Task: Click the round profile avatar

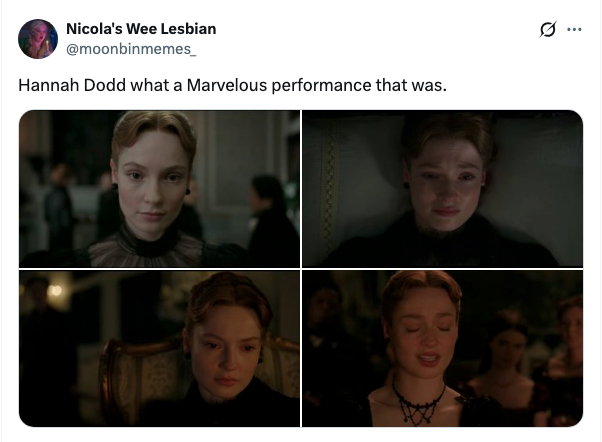Action: [x=38, y=39]
